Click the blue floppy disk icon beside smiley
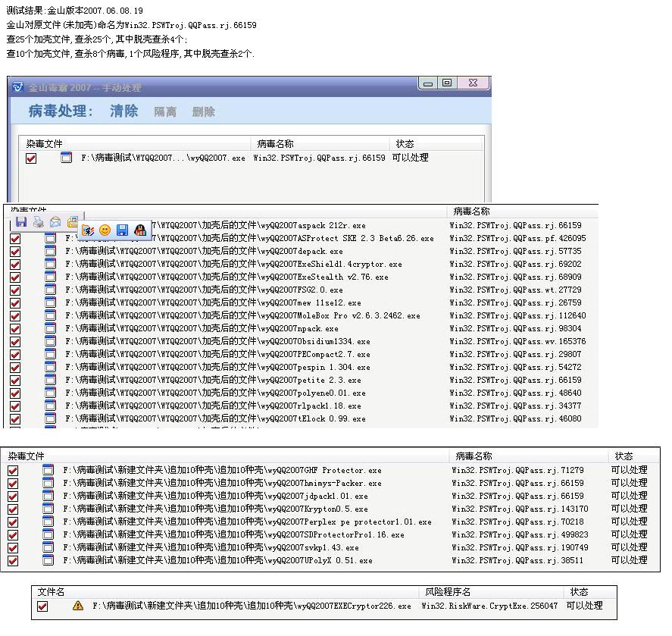This screenshot has height=636, width=672. click(x=122, y=230)
